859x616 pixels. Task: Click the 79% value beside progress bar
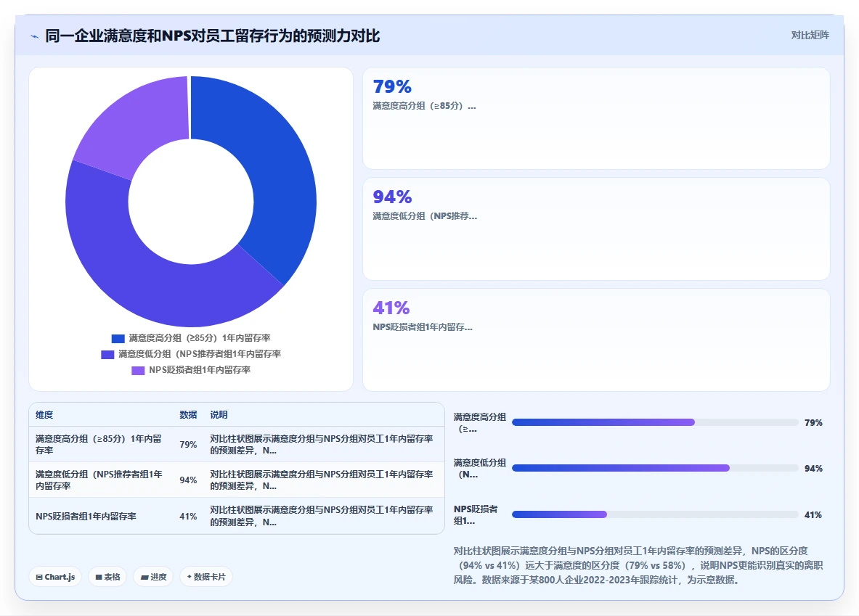point(813,422)
